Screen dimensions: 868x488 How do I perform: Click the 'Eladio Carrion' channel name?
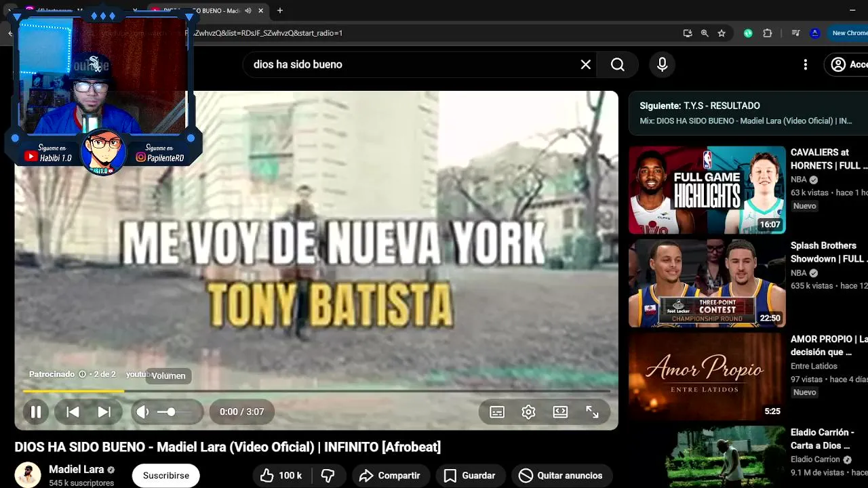pyautogui.click(x=815, y=460)
